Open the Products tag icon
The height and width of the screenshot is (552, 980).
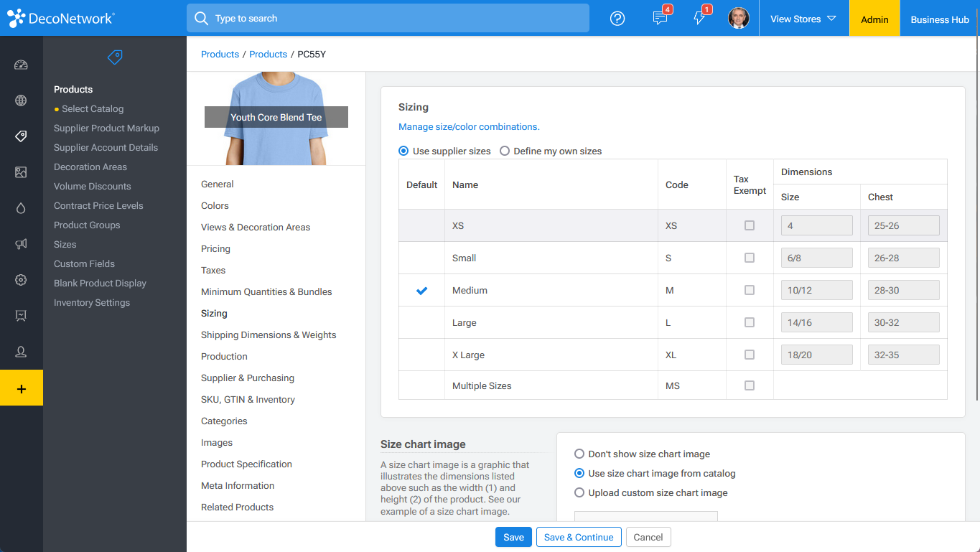coord(22,136)
